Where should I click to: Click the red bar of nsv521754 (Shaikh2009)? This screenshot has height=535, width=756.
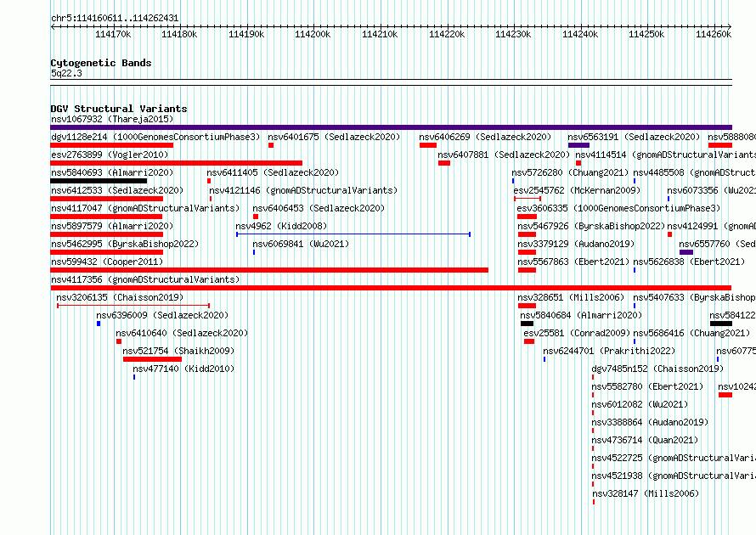(152, 359)
